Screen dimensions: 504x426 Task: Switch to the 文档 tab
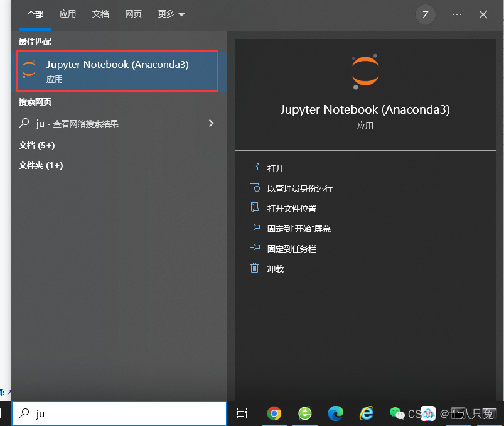(100, 14)
